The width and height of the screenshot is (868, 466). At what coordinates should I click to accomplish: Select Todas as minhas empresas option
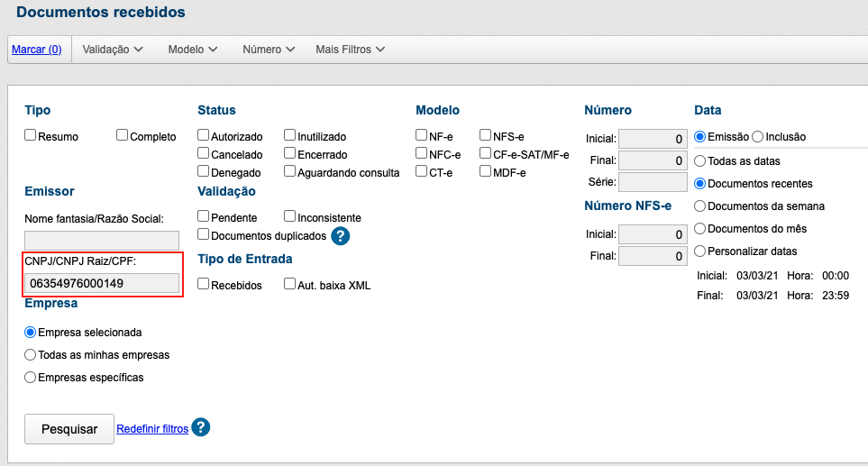(x=31, y=355)
